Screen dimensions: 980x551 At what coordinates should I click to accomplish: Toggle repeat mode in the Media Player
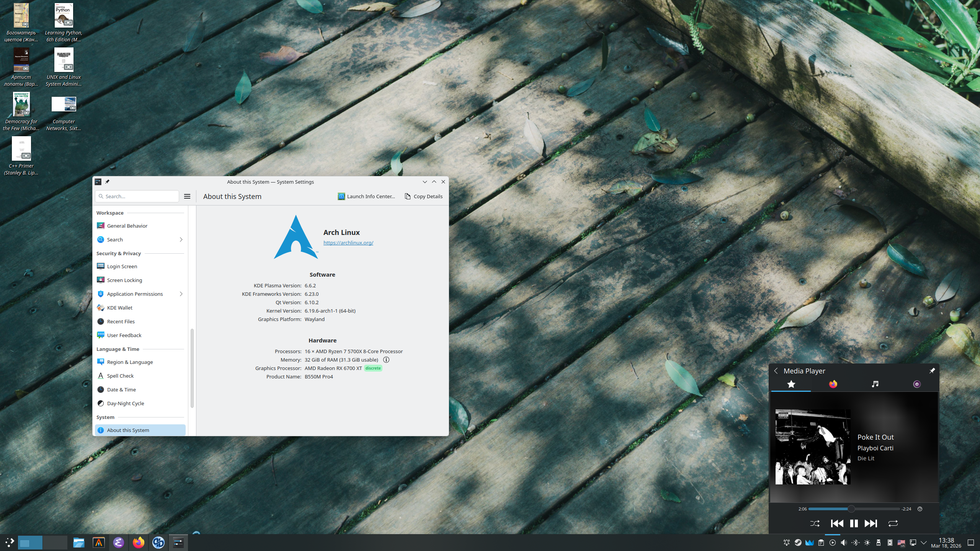pyautogui.click(x=893, y=523)
